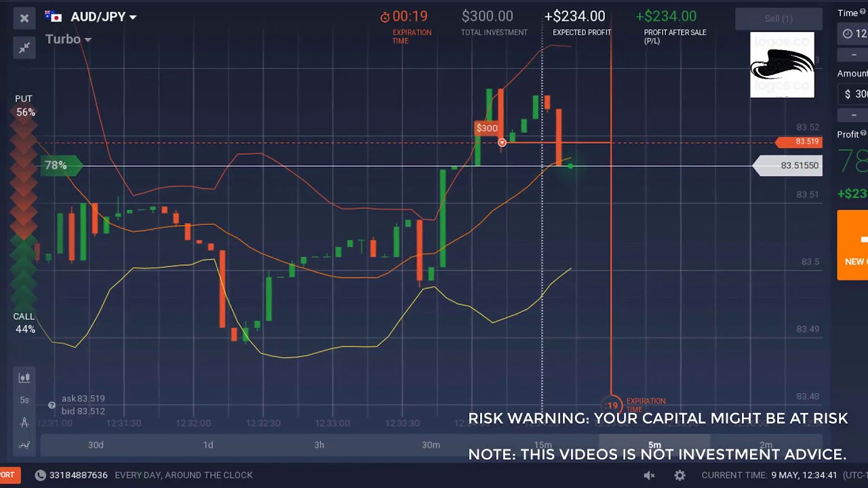Click the CALL 44% sentiment label
The height and width of the screenshot is (488, 868).
[x=24, y=323]
